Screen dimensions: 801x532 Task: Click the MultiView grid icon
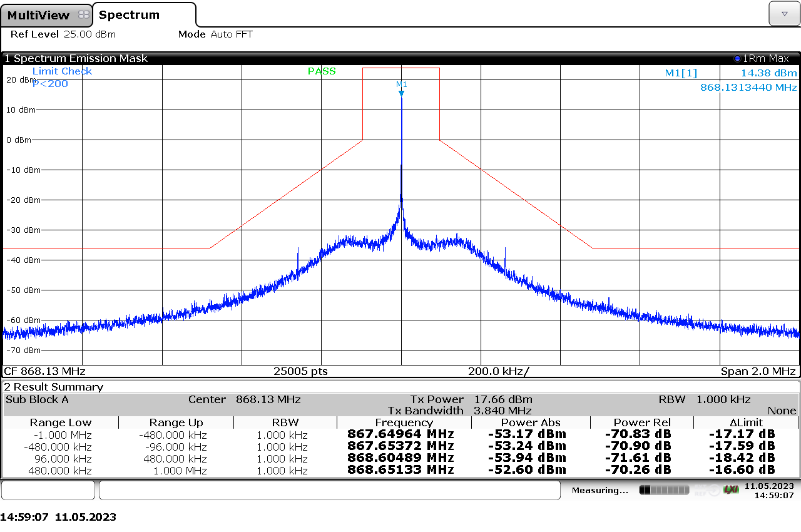[x=83, y=15]
